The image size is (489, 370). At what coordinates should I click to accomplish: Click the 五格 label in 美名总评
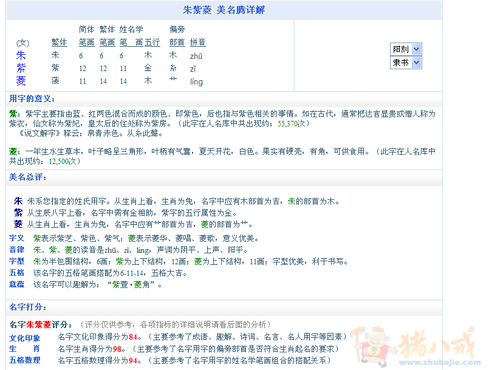coord(17,273)
